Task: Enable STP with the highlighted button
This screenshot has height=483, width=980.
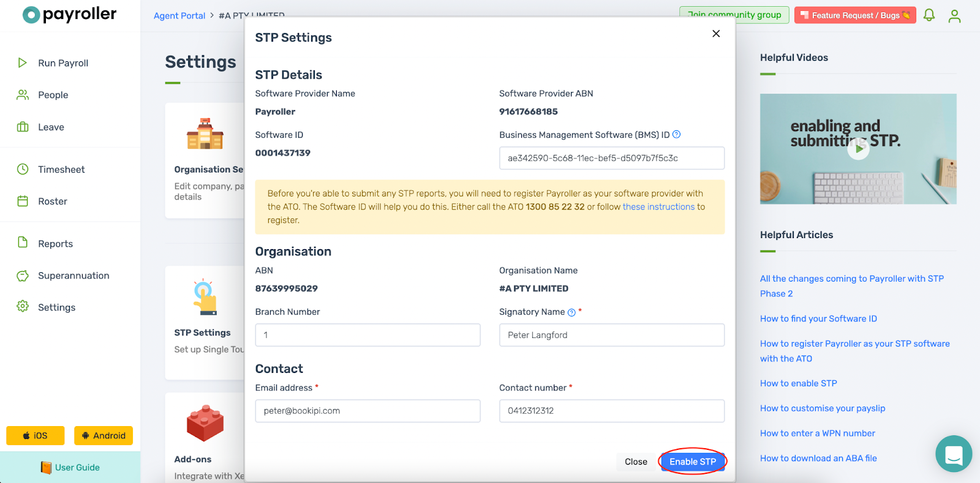Action: pyautogui.click(x=692, y=462)
